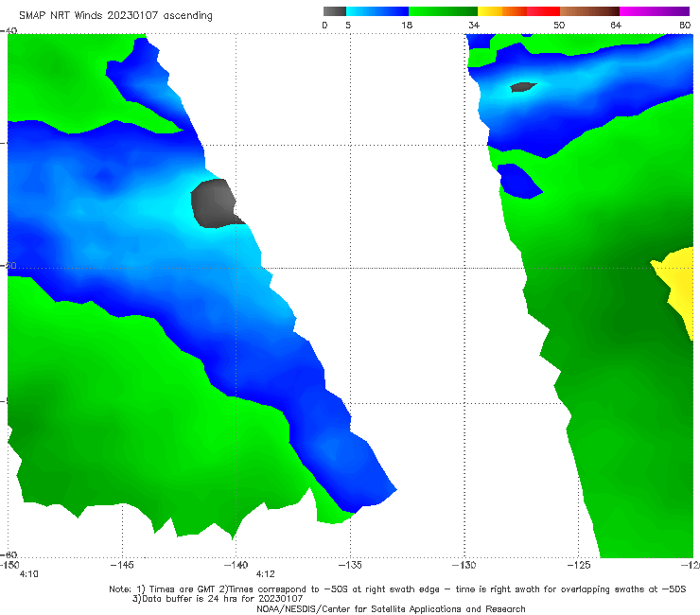Viewport: 700px width, 615px height.
Task: Pick the magenta-purple segment of the color bar
Action: coord(655,11)
